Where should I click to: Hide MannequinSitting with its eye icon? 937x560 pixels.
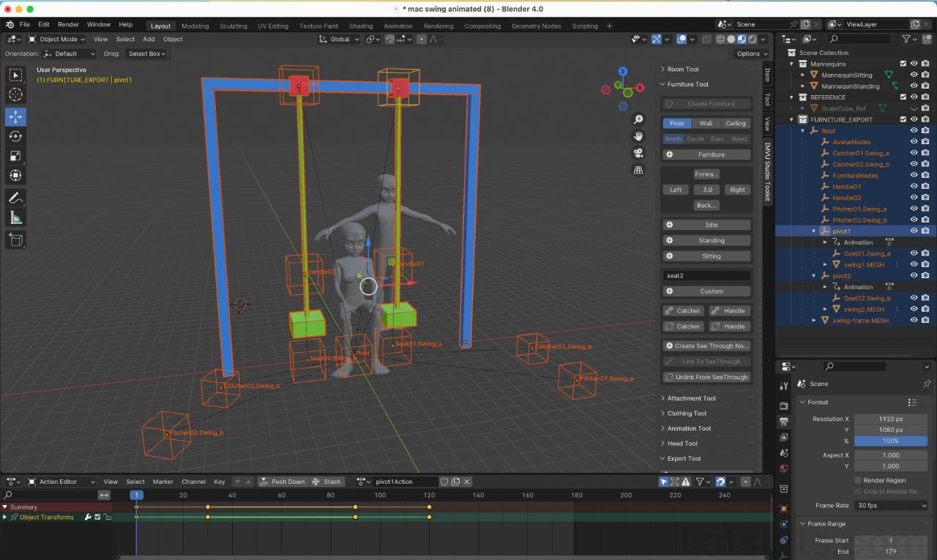[914, 75]
